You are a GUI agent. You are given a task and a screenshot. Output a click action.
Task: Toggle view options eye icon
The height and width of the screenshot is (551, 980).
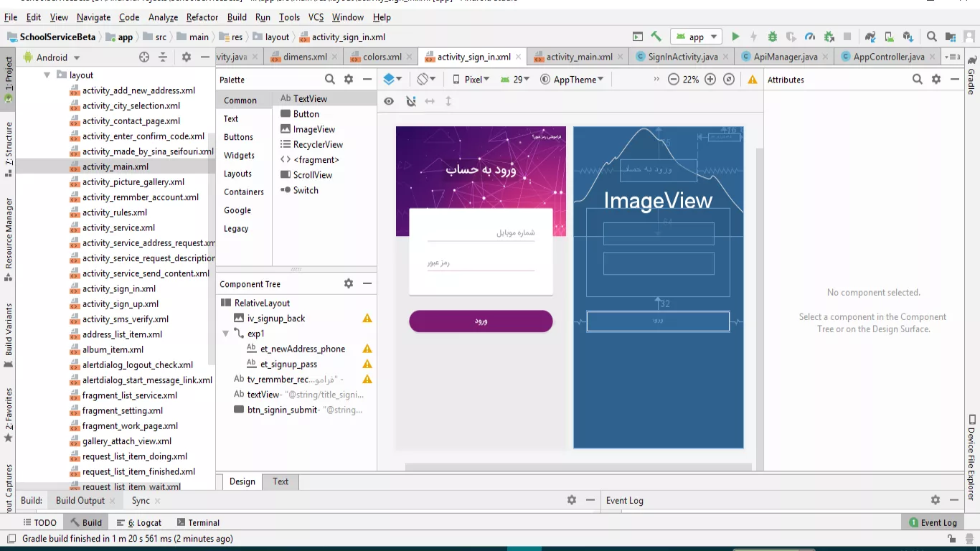(389, 101)
